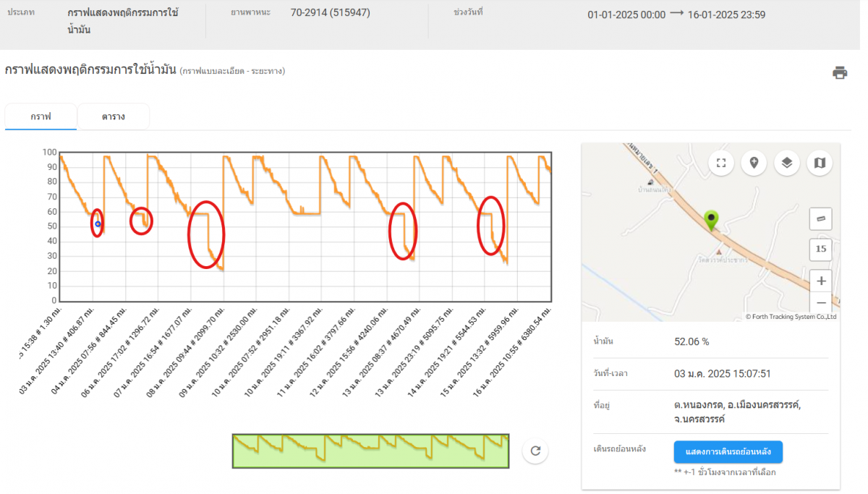
Task: Switch to the ตาราง tab
Action: 113,116
